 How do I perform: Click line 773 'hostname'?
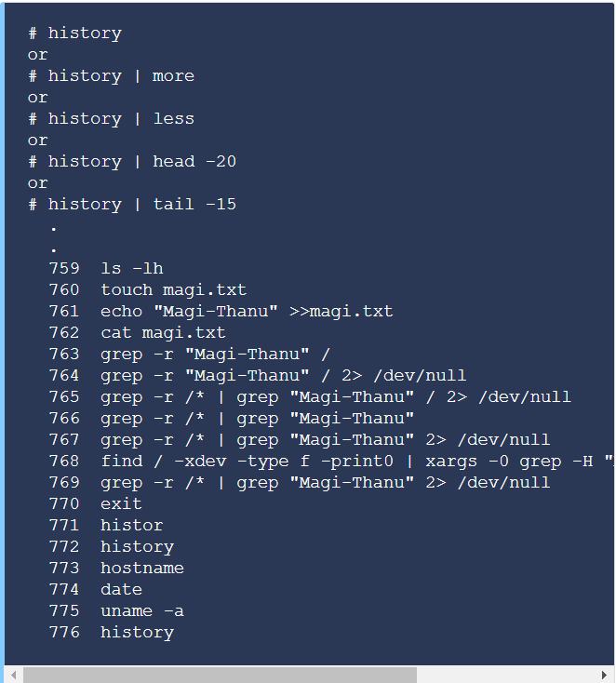[116, 569]
